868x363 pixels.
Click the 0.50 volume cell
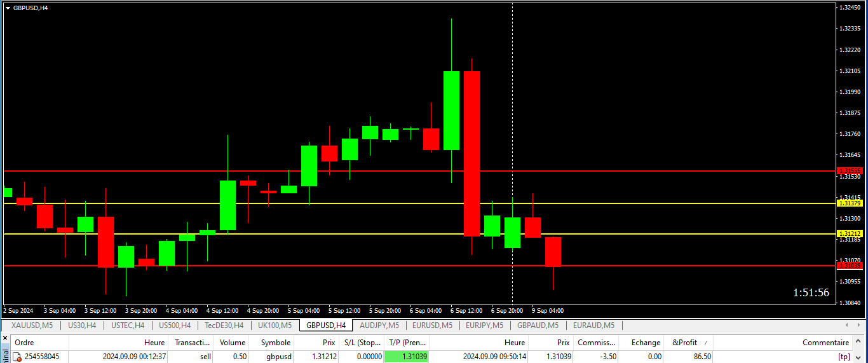pos(240,357)
